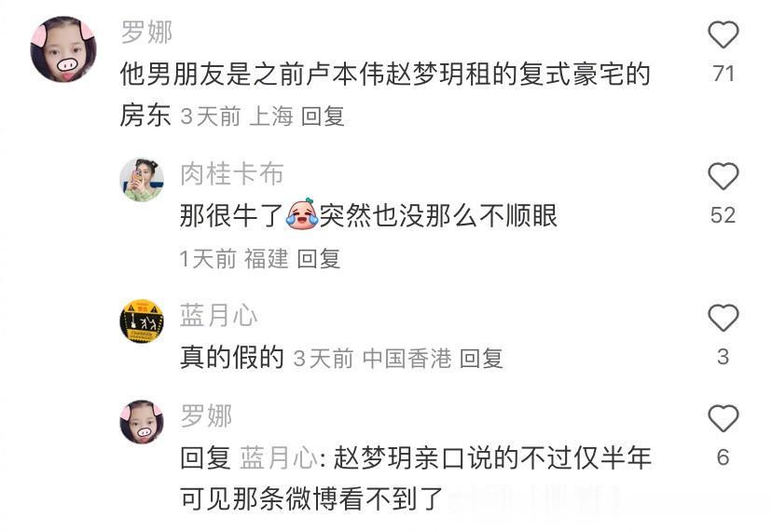Tap the 蓝月心 mention inside the reply text
The height and width of the screenshot is (532, 772).
[x=279, y=457]
